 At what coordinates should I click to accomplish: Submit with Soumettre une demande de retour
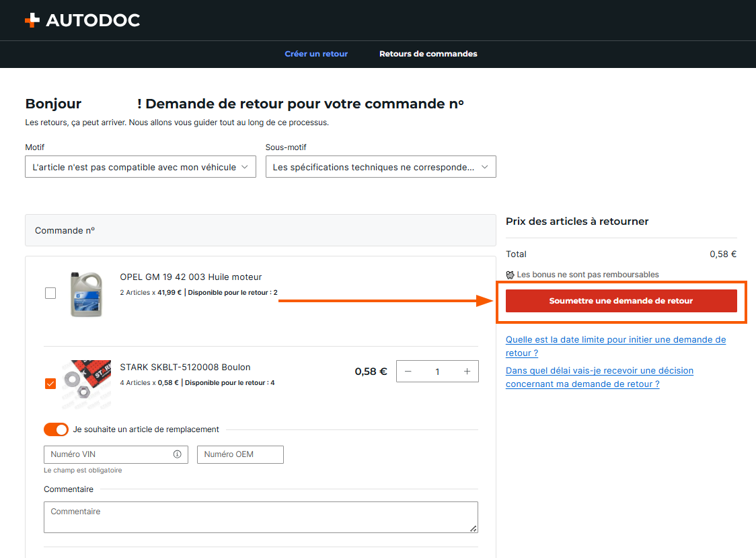[x=621, y=301]
